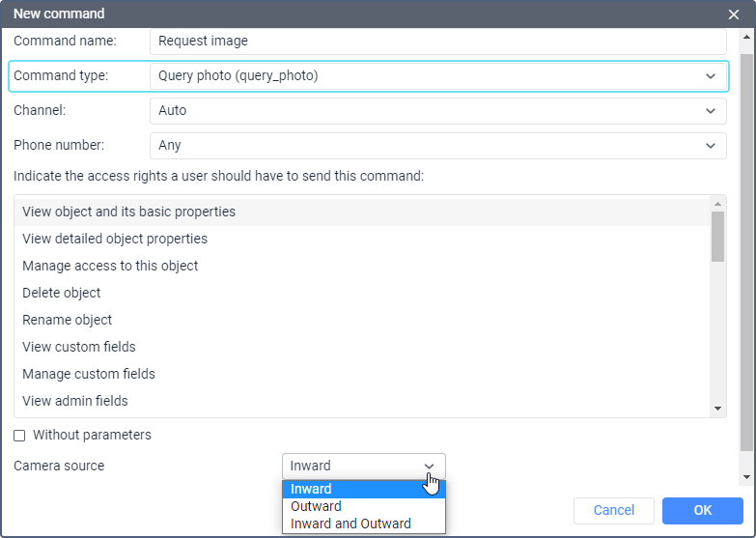
Task: Open the Phone number dropdown set to Any
Action: [437, 145]
